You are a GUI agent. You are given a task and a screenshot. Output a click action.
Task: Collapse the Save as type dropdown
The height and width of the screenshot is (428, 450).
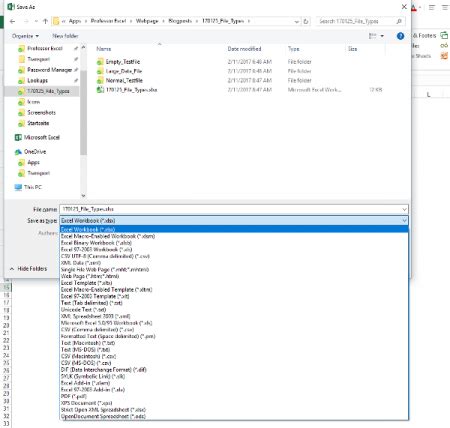pyautogui.click(x=404, y=221)
